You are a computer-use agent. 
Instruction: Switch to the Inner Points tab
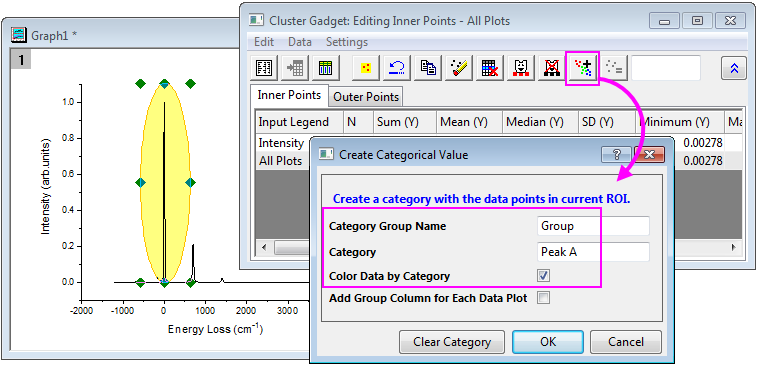pyautogui.click(x=289, y=95)
